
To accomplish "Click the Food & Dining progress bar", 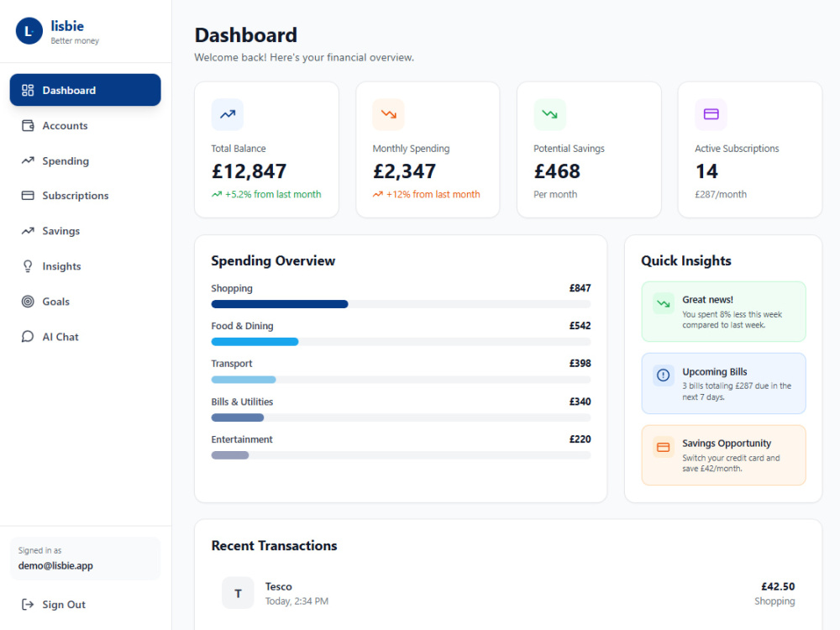I will [x=401, y=342].
